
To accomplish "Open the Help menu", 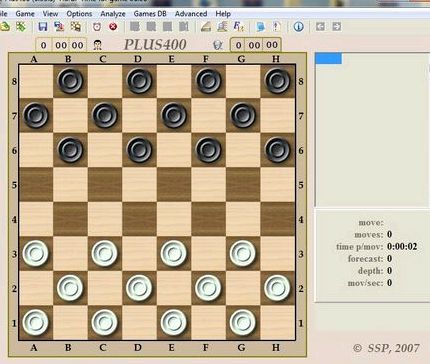I will (223, 14).
